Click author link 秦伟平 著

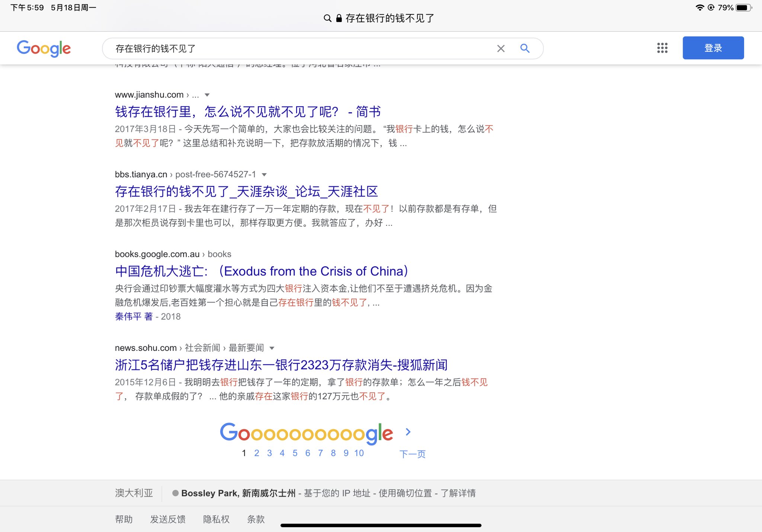point(134,316)
